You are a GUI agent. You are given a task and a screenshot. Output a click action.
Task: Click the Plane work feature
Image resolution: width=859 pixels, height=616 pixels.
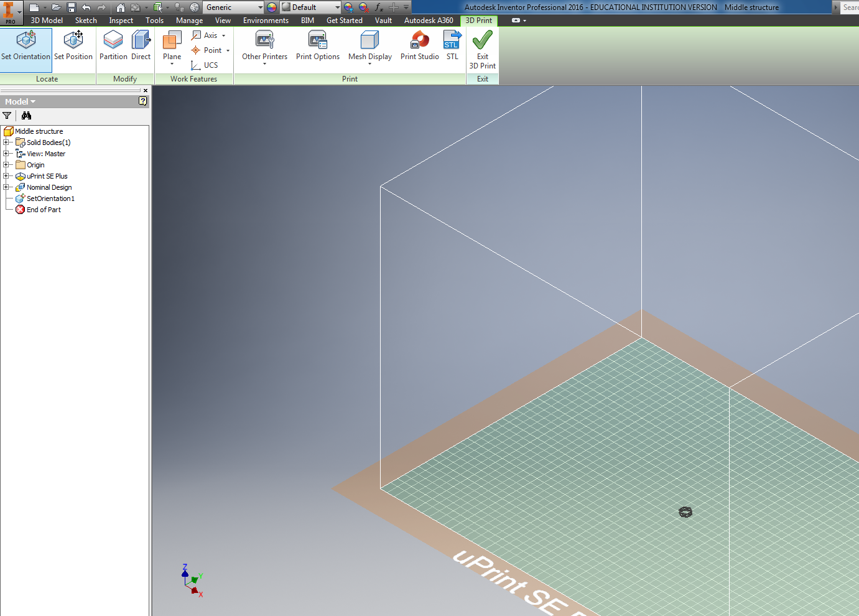[172, 45]
